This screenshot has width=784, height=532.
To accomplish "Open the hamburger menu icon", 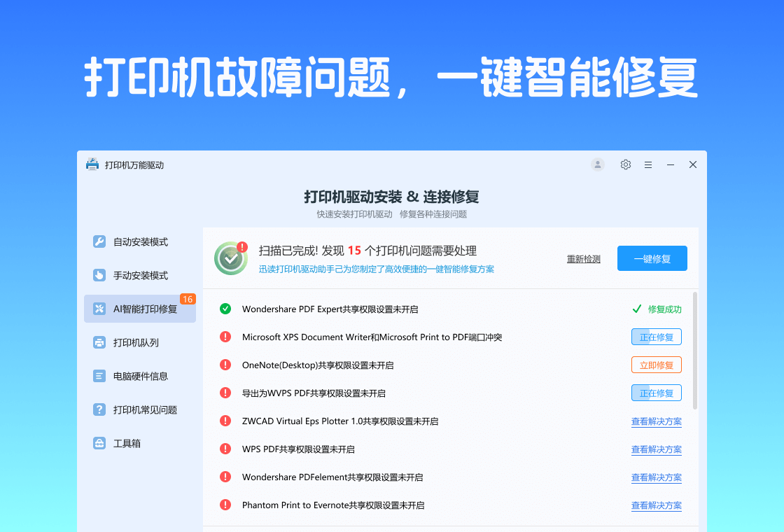I will tap(648, 164).
